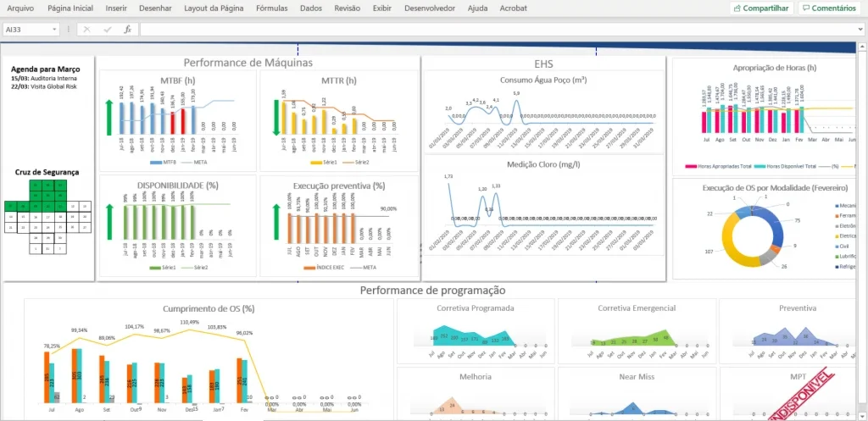This screenshot has width=868, height=421.
Task: Open the Ajuda ribbon tab
Action: pos(478,8)
